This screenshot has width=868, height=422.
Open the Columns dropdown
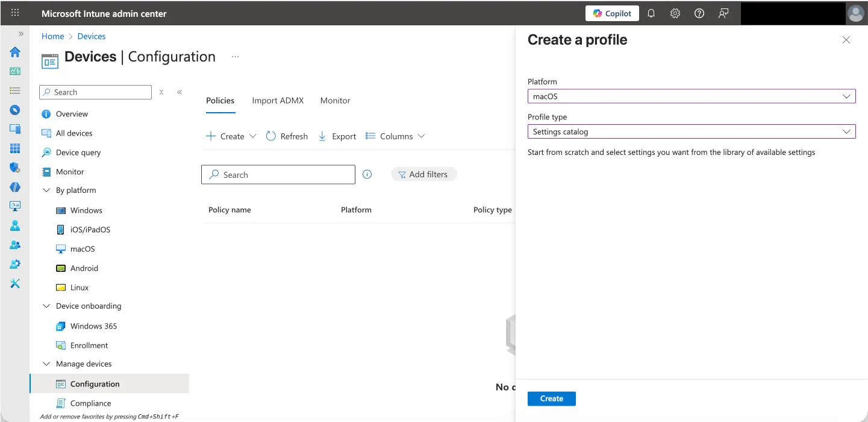[395, 136]
